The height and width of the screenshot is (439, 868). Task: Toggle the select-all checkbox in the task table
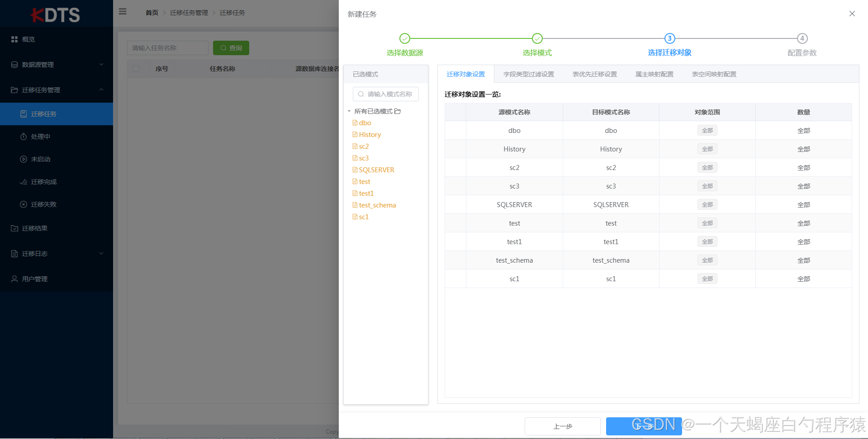click(x=136, y=69)
